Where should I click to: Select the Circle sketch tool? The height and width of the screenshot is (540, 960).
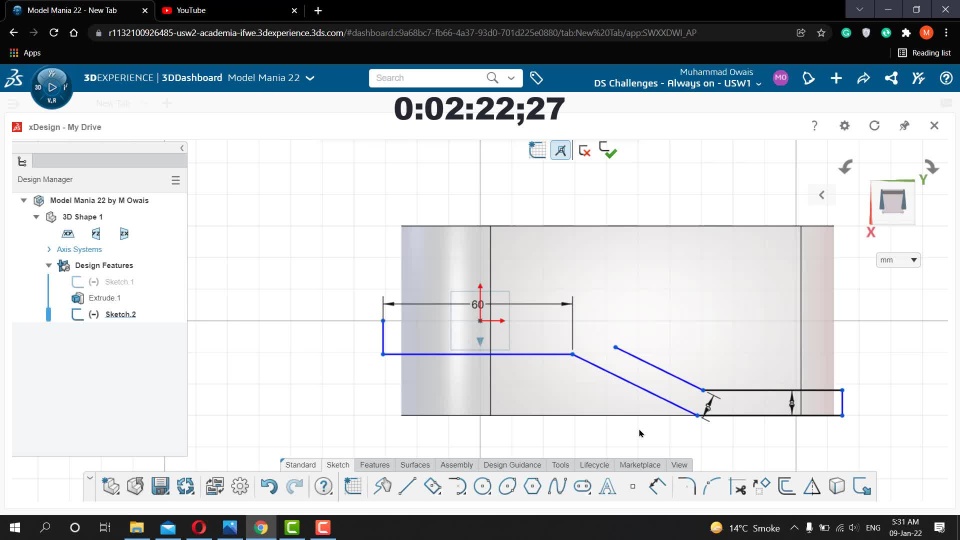(482, 486)
